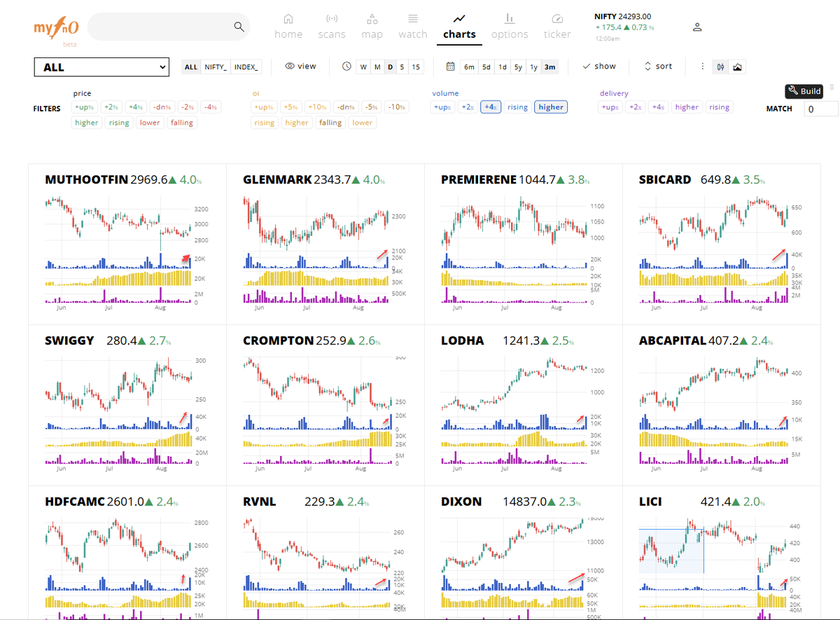The image size is (840, 620).
Task: Toggle delivery +4x filter
Action: (x=657, y=107)
